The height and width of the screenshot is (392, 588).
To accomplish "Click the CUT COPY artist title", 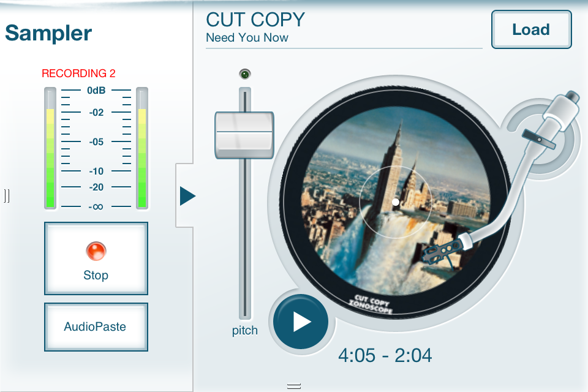I will (255, 20).
